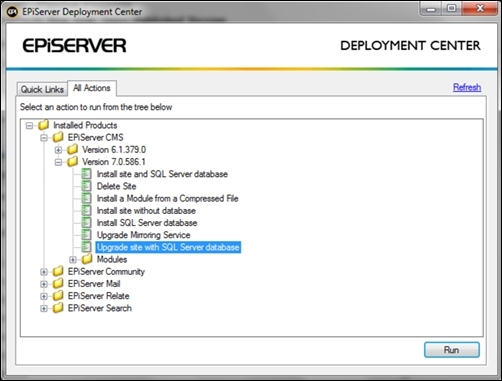Click the EPiServer CMS folder icon
Image resolution: width=502 pixels, height=381 pixels.
[58, 137]
